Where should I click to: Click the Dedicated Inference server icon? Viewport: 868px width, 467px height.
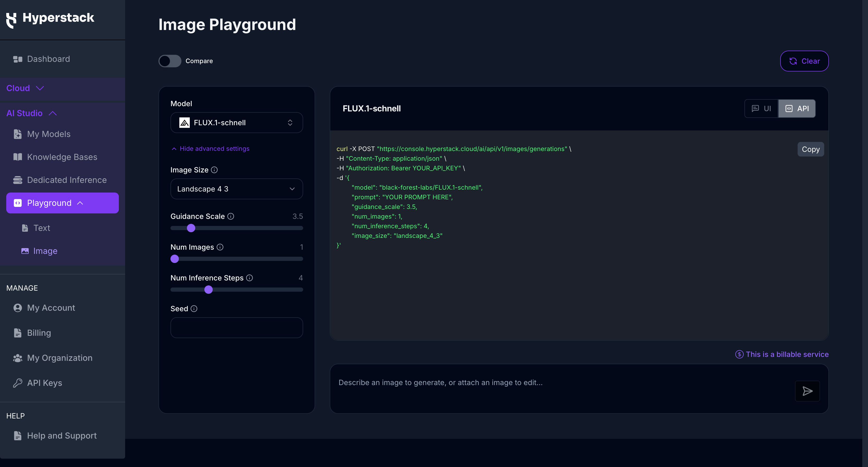click(17, 180)
